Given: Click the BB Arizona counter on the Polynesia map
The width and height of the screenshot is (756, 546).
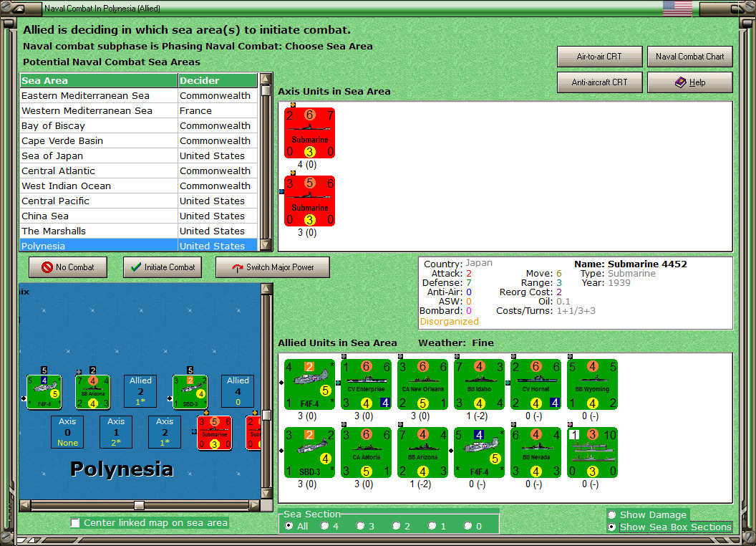Looking at the screenshot, I should click(x=93, y=391).
